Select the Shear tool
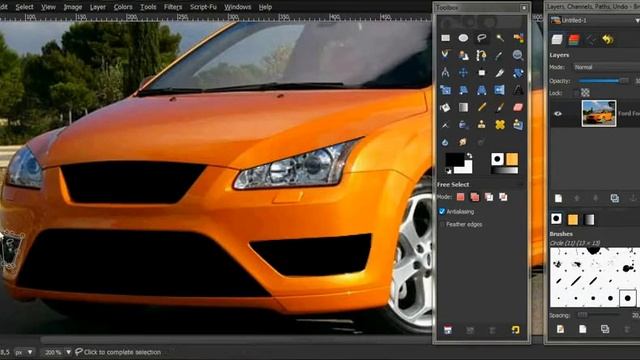 click(x=463, y=90)
